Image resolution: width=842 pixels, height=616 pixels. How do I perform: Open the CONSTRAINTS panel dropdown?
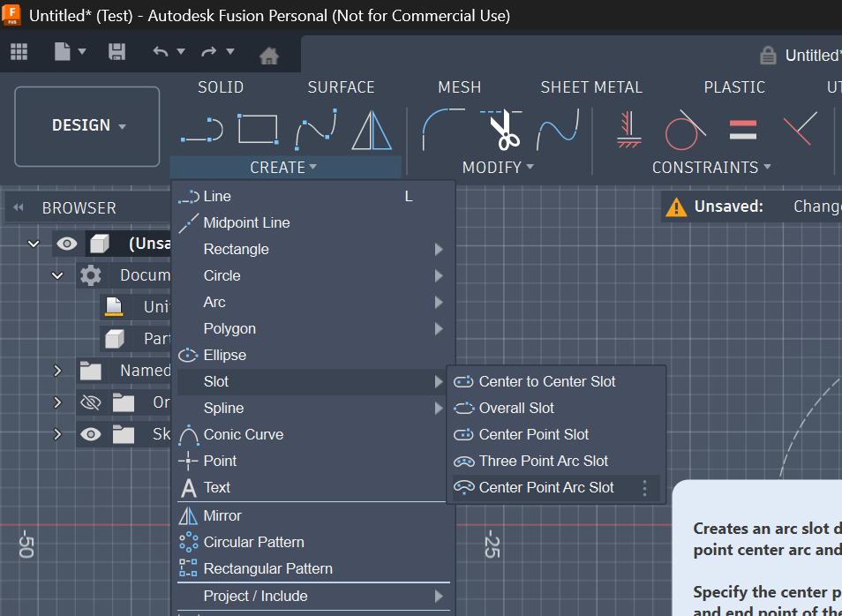coord(711,168)
